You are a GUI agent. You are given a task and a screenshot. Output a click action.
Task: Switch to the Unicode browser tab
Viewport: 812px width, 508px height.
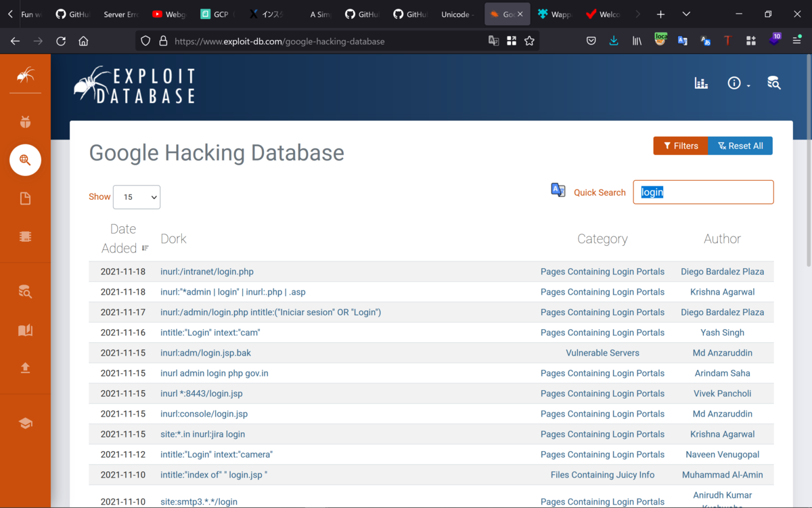click(457, 14)
